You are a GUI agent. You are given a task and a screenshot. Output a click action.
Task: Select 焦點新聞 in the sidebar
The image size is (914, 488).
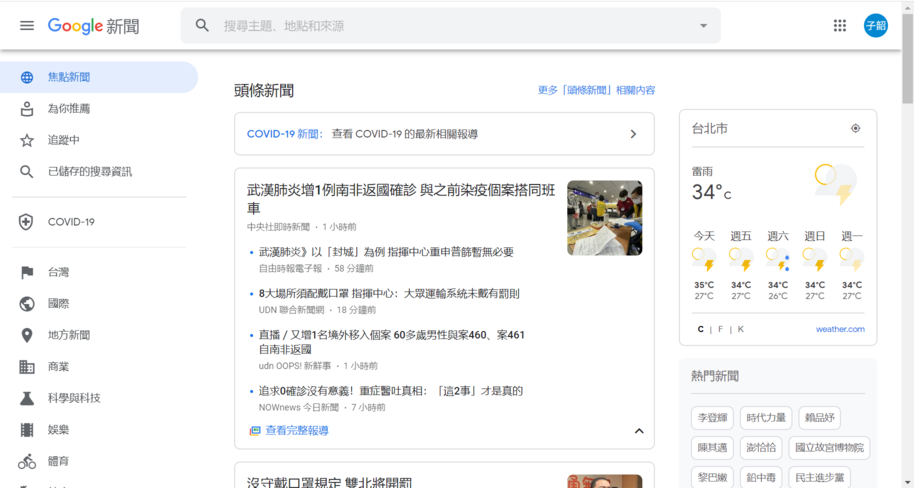99,78
